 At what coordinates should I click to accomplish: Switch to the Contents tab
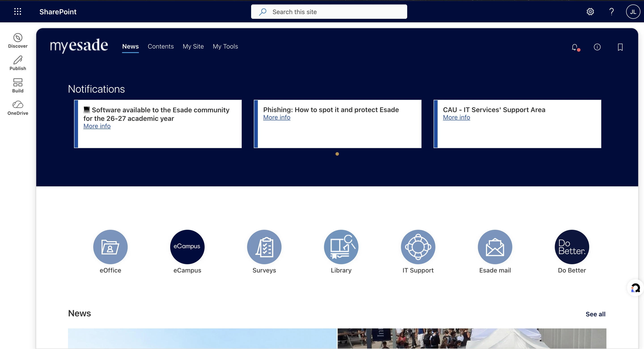pos(161,47)
